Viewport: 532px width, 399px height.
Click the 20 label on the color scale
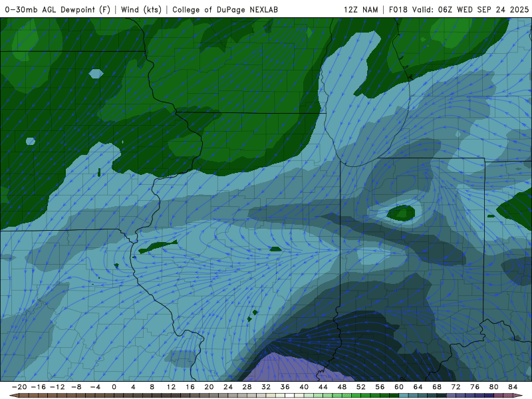[x=209, y=387]
